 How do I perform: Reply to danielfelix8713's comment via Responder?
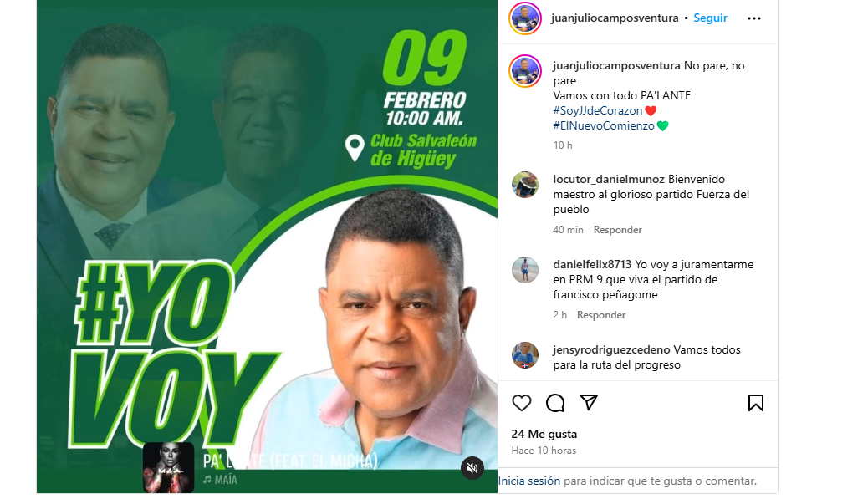coord(600,315)
